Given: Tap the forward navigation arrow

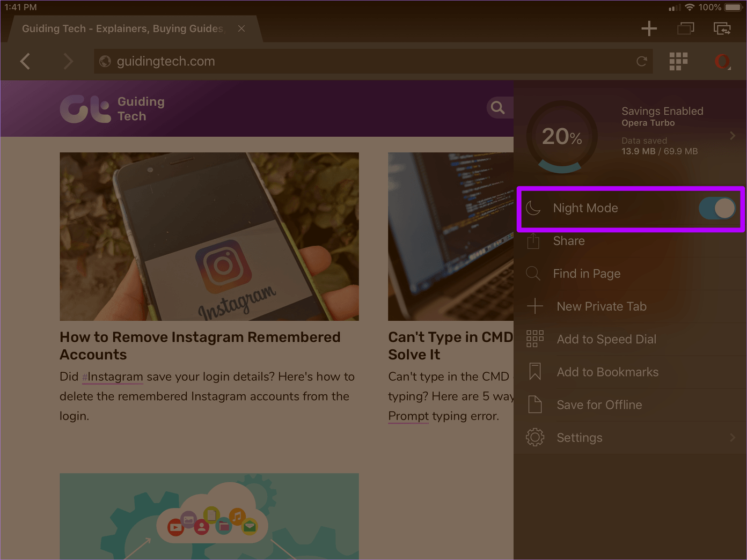Looking at the screenshot, I should [68, 62].
